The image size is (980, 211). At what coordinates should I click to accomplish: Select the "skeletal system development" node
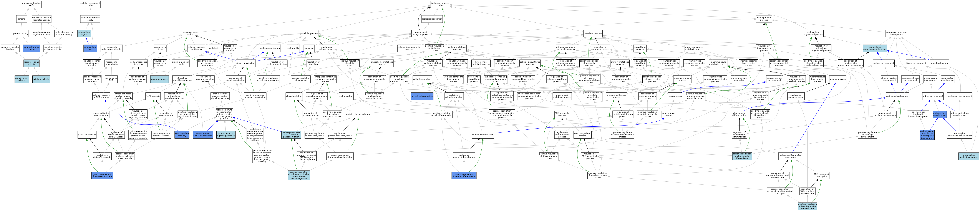tap(889, 79)
